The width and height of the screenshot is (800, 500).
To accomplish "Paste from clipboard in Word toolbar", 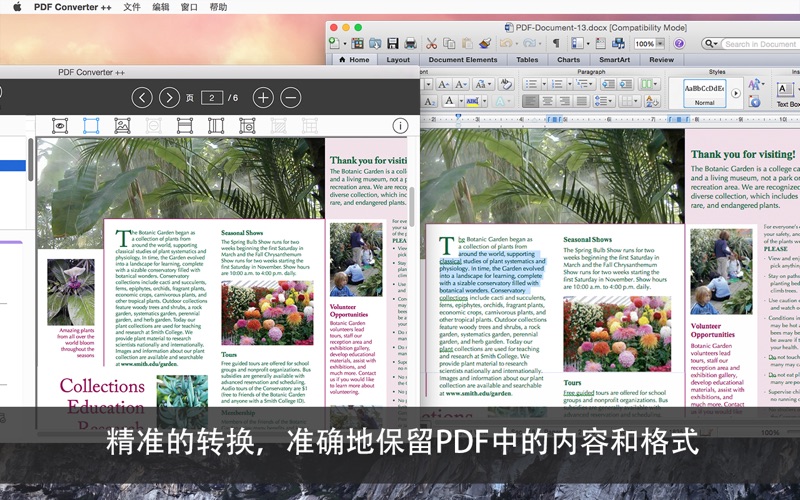I will 467,43.
